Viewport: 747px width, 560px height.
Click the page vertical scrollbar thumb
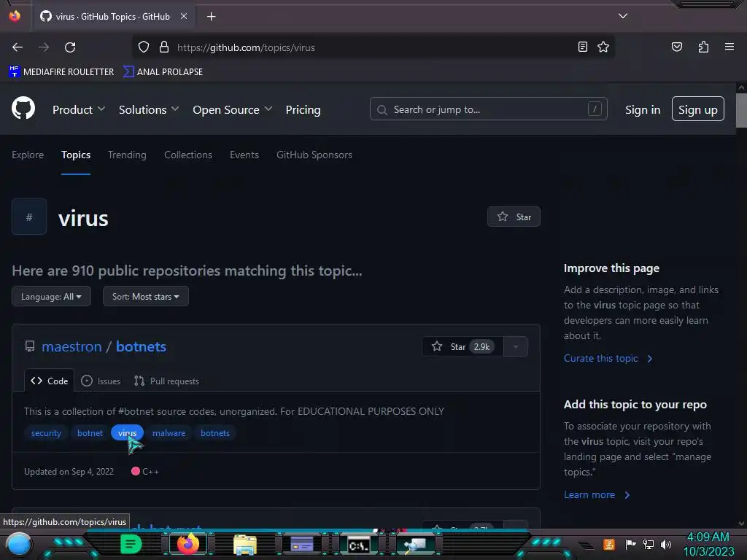[x=741, y=111]
